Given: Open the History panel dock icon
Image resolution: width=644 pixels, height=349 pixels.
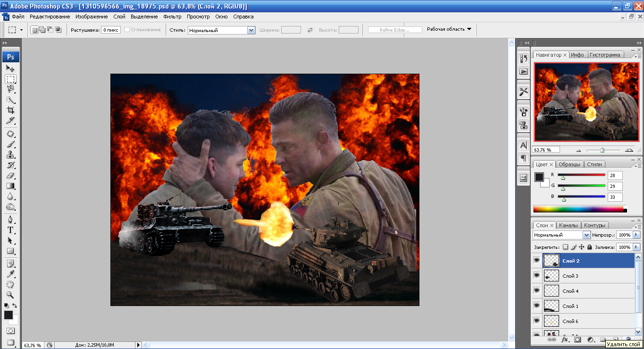Looking at the screenshot, I should pos(524,59).
